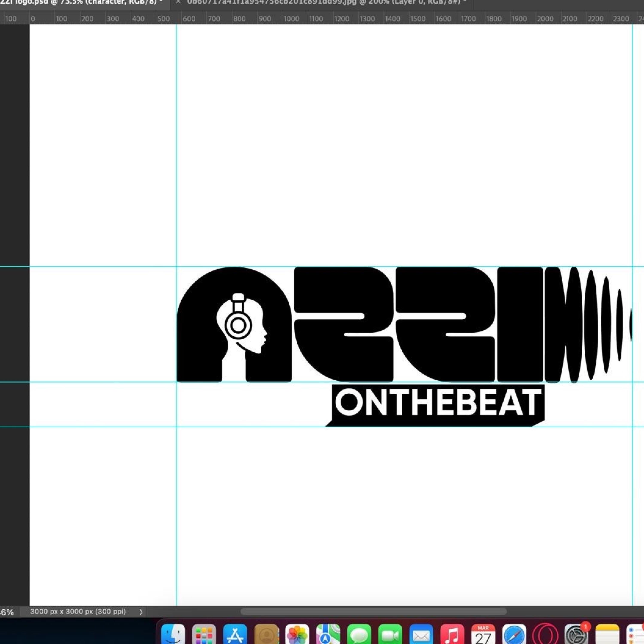Viewport: 644px width, 644px height.
Task: Open the Photos app in dock
Action: [297, 633]
